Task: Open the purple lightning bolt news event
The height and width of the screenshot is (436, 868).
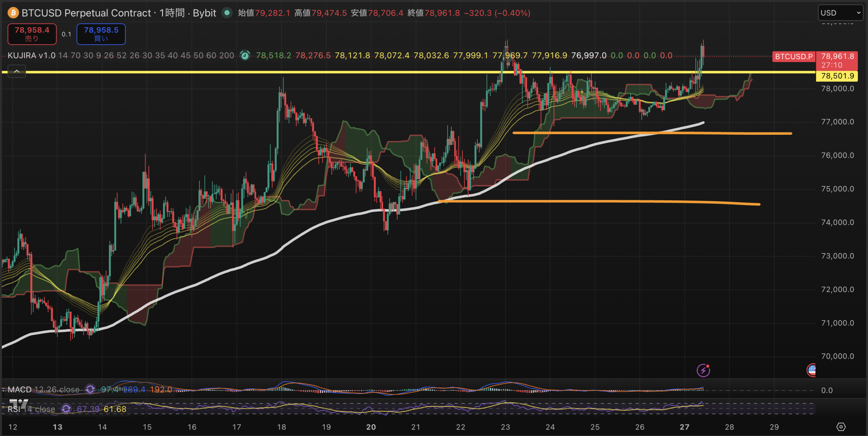Action: point(703,370)
